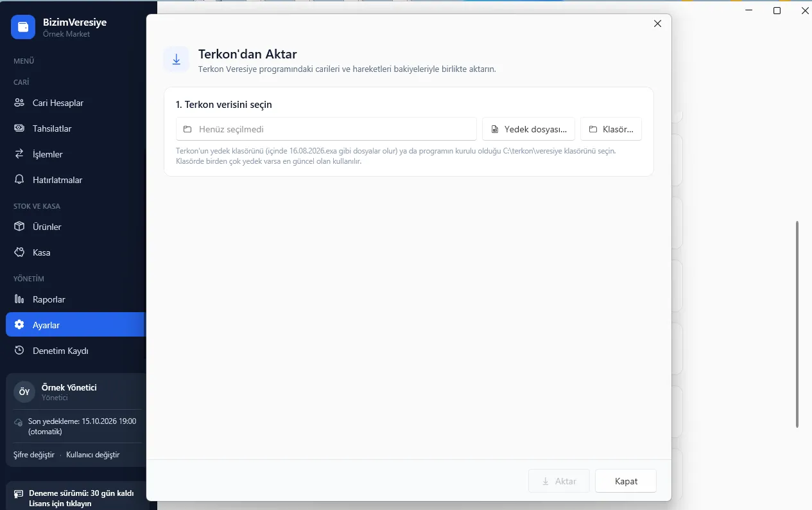
Task: Click the license icon by Deneme sürümü
Action: click(x=19, y=495)
